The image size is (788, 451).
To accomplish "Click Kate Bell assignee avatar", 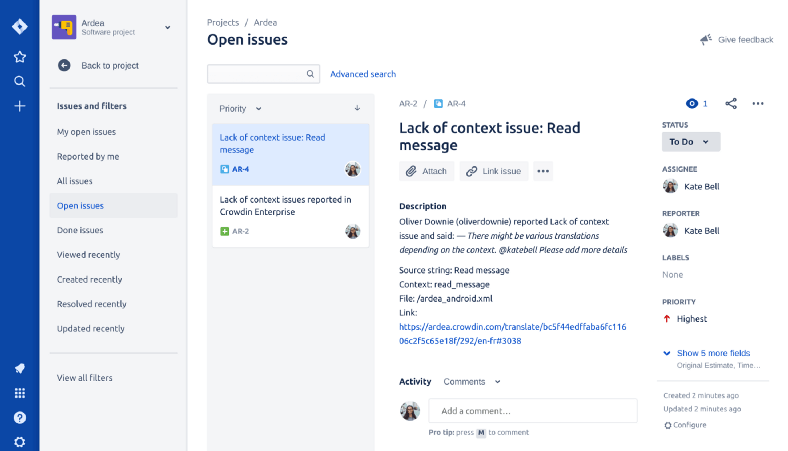I will (x=670, y=186).
